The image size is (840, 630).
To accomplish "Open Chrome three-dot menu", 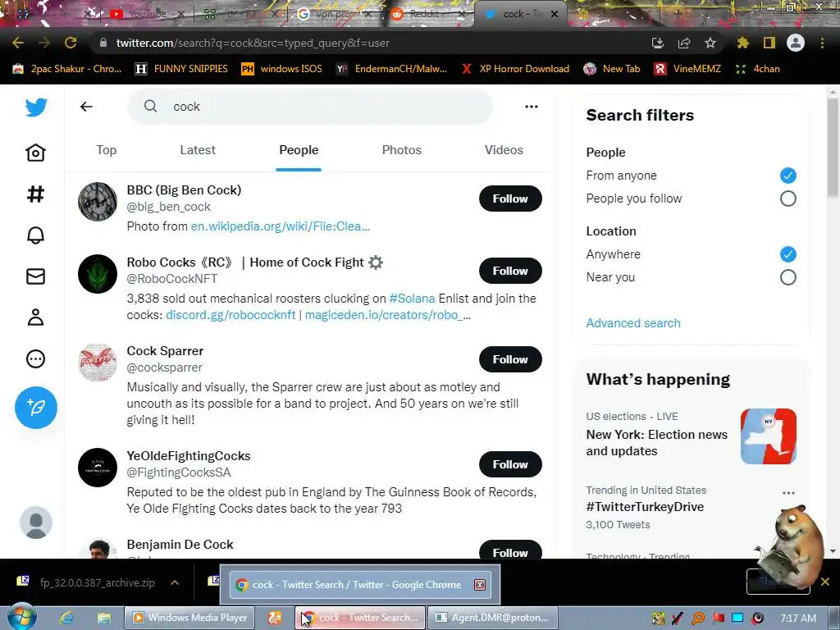I will click(x=822, y=43).
